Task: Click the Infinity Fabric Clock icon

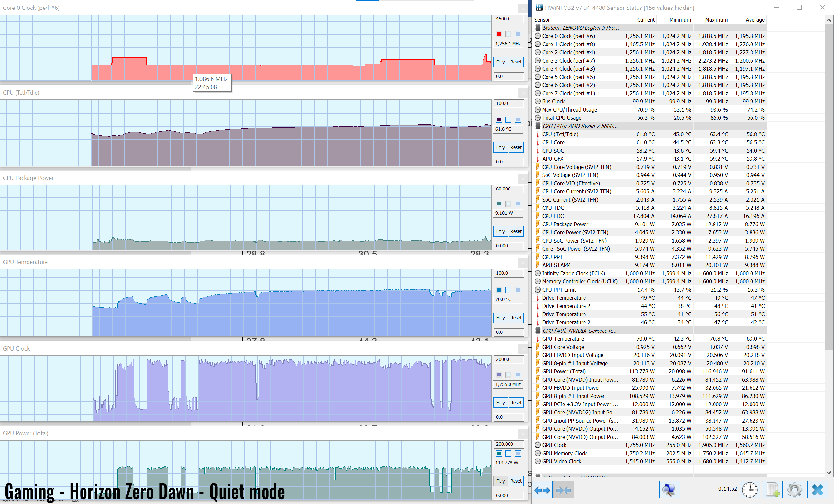Action: [537, 273]
